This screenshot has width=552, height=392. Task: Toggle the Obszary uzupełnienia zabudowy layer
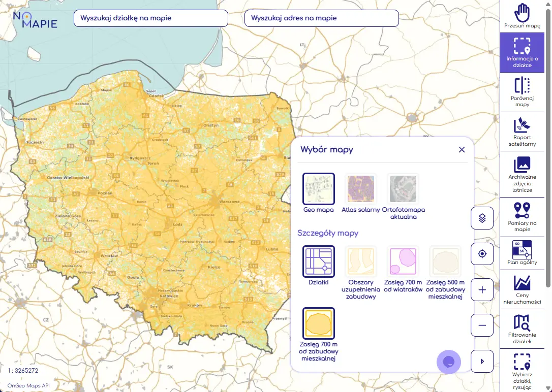(360, 260)
